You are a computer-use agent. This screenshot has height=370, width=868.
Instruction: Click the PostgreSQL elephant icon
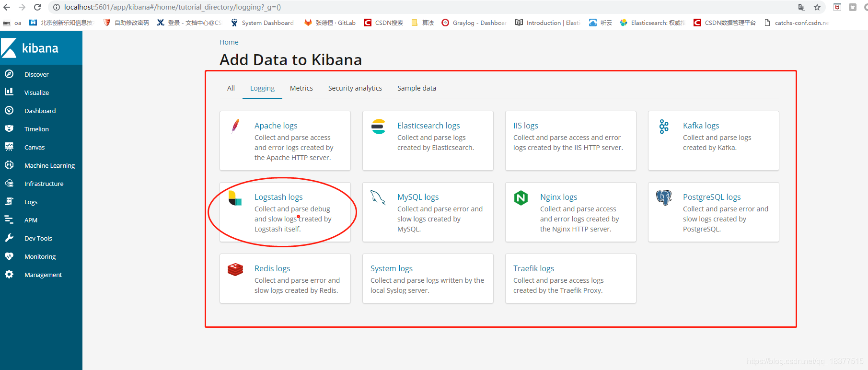664,197
